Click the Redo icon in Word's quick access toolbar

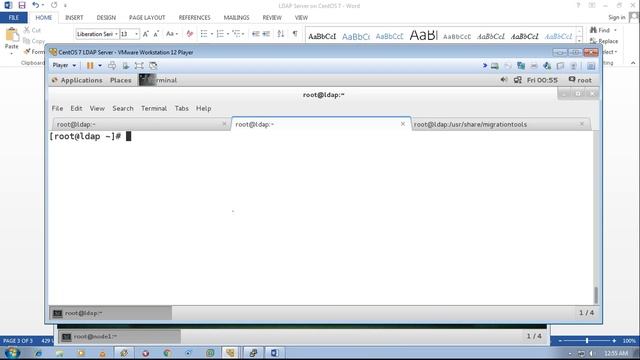(x=54, y=5)
